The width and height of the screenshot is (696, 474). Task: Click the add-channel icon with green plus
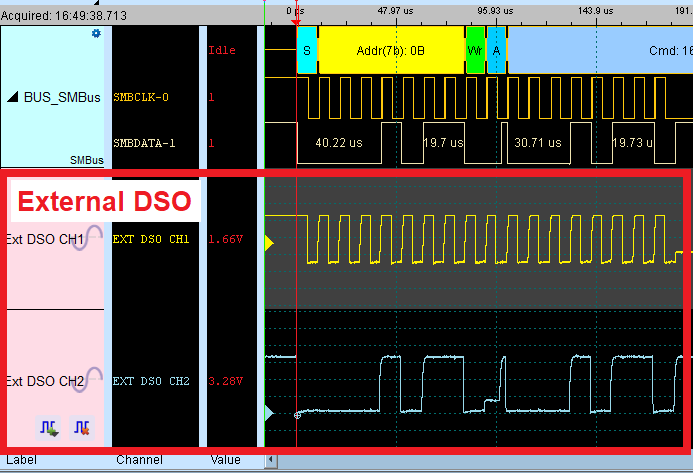49,429
